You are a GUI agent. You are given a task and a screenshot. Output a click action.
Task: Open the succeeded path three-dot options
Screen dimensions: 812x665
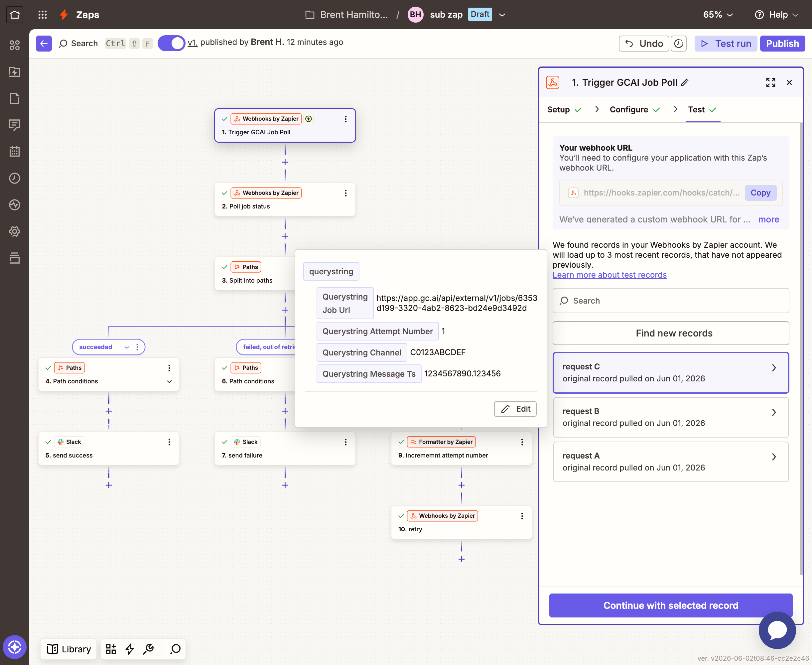tap(137, 347)
